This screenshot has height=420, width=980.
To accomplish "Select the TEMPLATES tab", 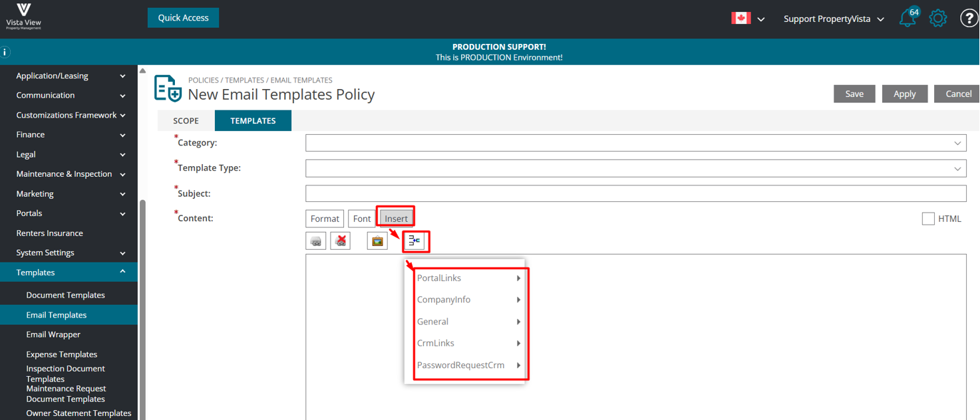I will click(x=253, y=121).
